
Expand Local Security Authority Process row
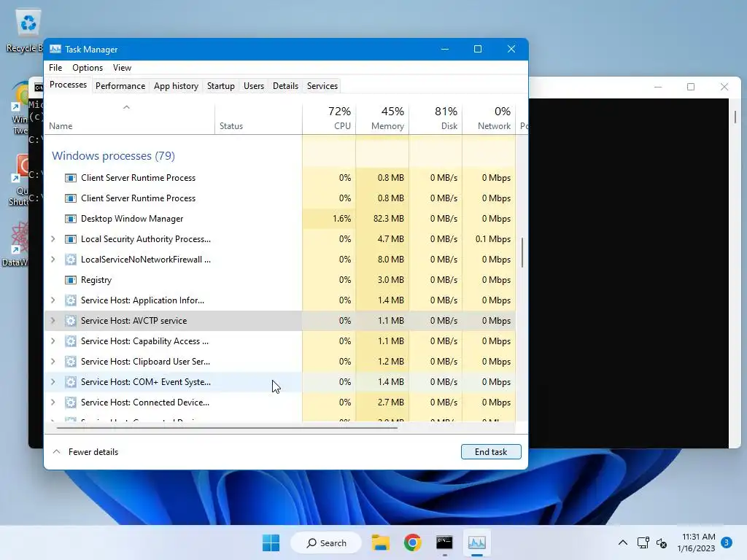coord(53,239)
